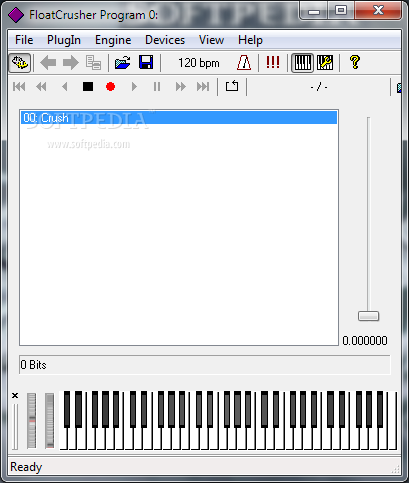Open the Help menu
409x483 pixels.
tap(250, 40)
